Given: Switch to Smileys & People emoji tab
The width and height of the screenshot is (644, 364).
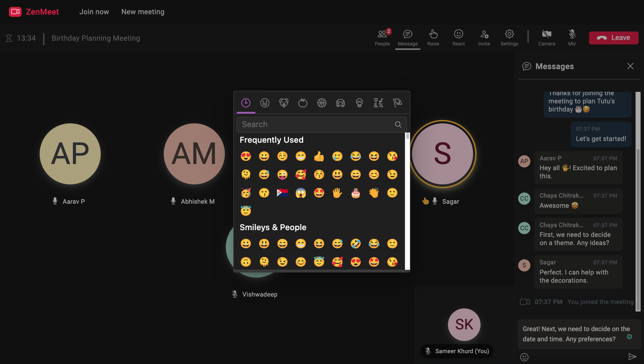Looking at the screenshot, I should pos(265,103).
